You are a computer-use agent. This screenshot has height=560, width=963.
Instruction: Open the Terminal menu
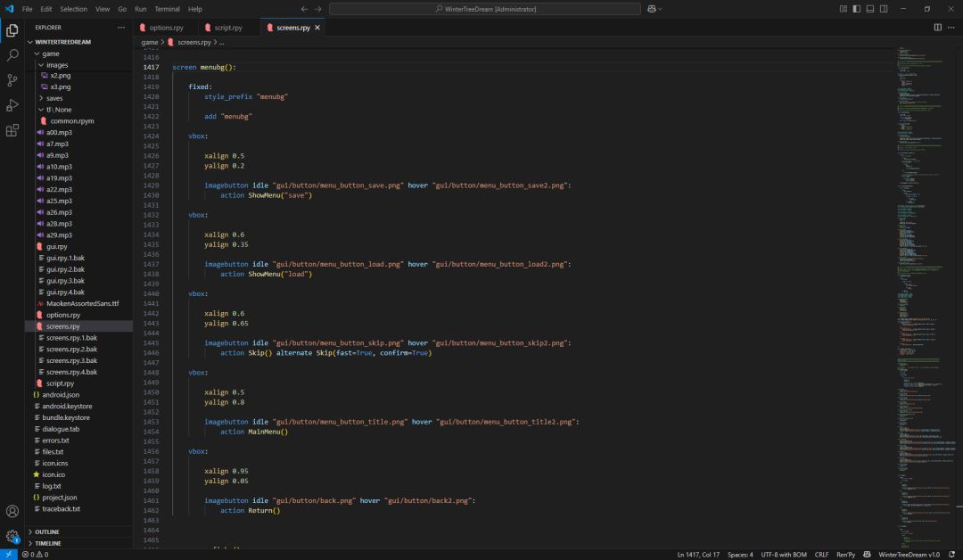click(167, 9)
